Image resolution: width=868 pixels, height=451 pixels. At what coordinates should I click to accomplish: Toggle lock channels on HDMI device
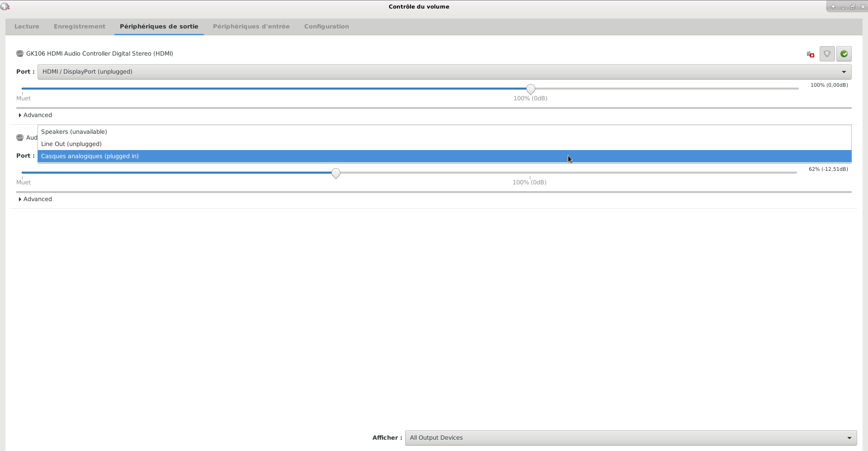[827, 54]
